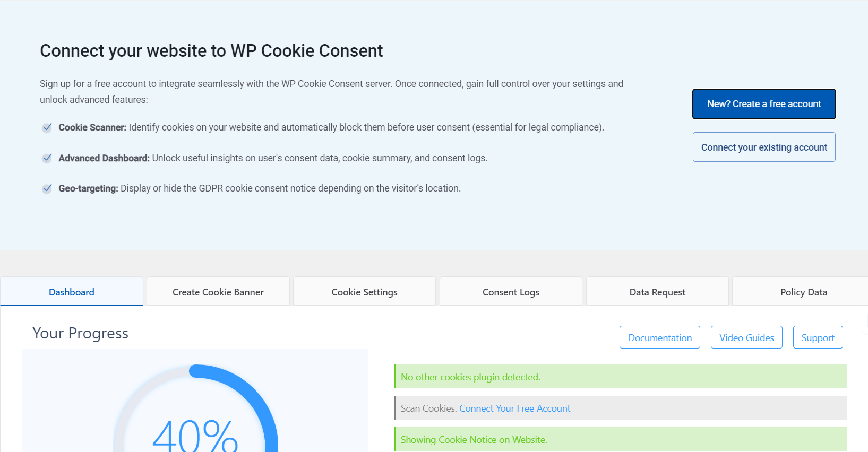This screenshot has height=452, width=868.
Task: Open the Video Guides
Action: click(746, 337)
